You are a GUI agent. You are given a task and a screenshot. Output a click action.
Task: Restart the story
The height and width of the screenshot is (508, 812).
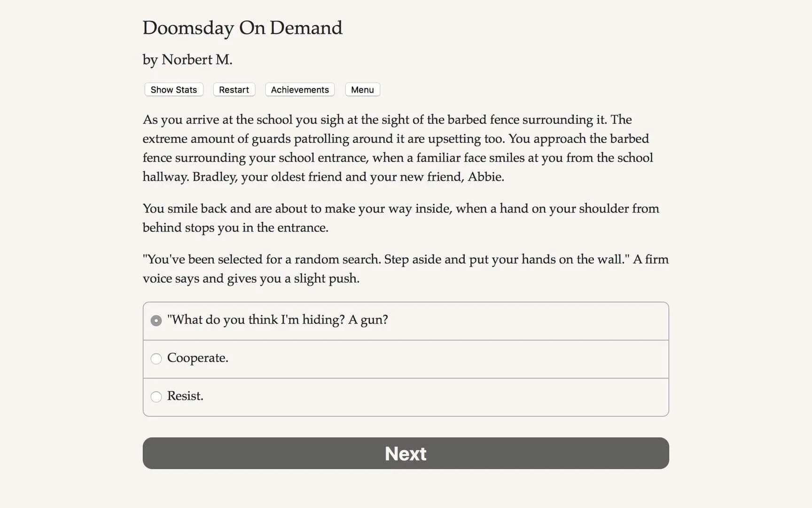click(x=234, y=89)
